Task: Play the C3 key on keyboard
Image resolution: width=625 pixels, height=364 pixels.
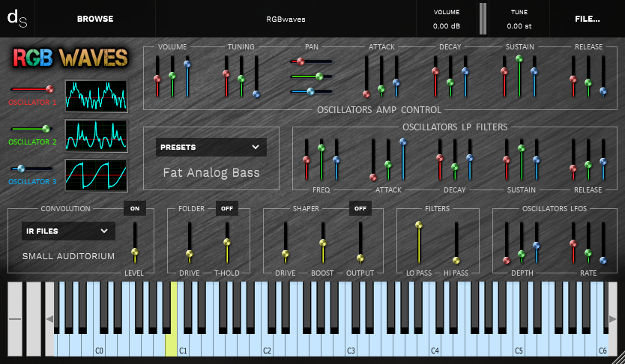Action: click(x=351, y=346)
